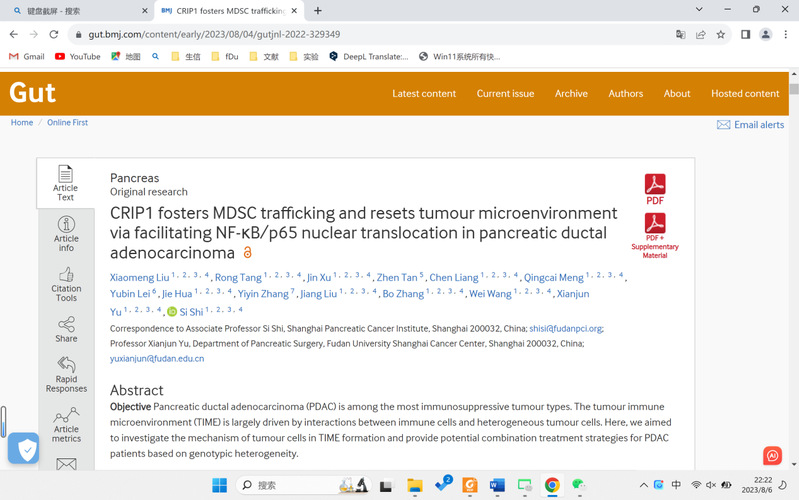Screen dimensions: 799x500
Task: Open the Latest content menu
Action: [424, 93]
